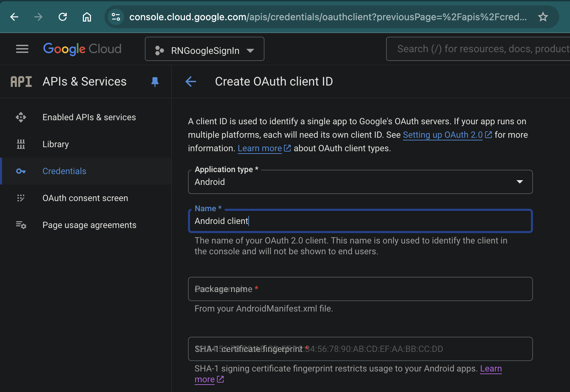Image resolution: width=570 pixels, height=392 pixels.
Task: Click the Application type dropdown arrow
Action: click(519, 182)
